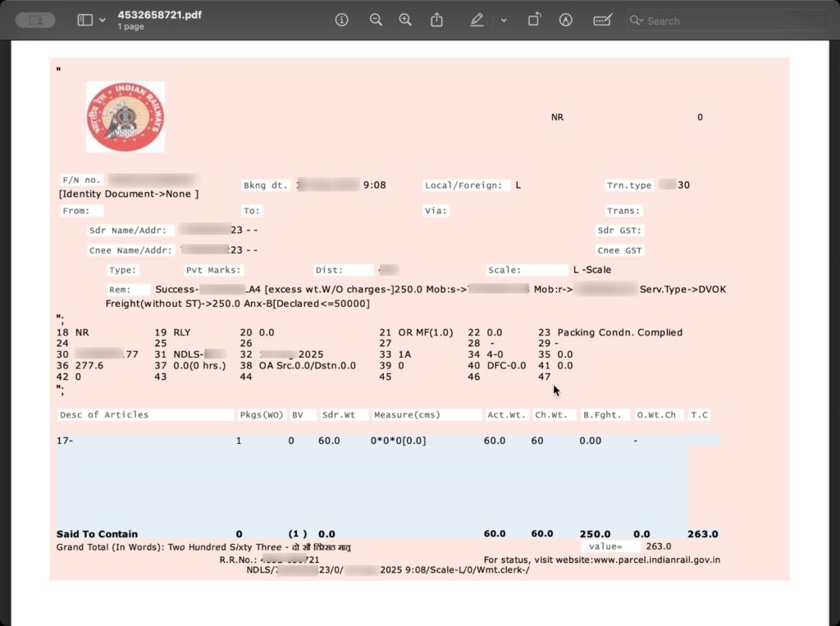Open the highlight color dropdown arrow
Viewport: 840px width, 626px height.
(504, 20)
